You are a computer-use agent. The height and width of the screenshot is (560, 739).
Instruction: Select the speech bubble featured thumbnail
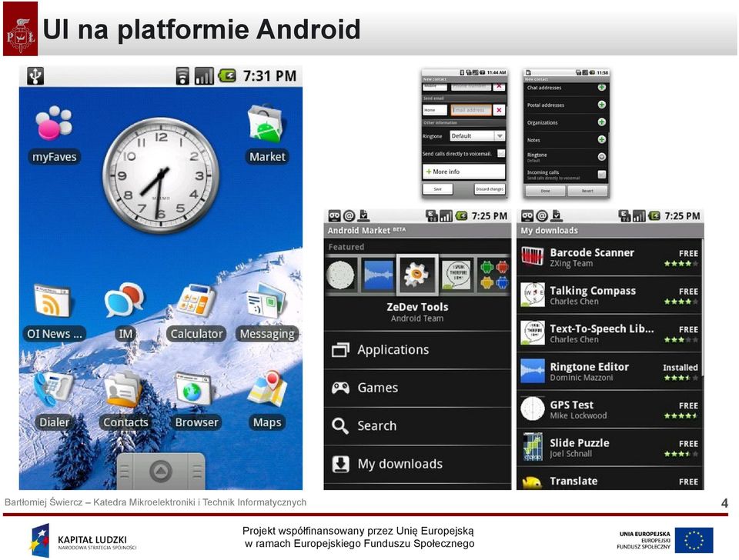[456, 275]
